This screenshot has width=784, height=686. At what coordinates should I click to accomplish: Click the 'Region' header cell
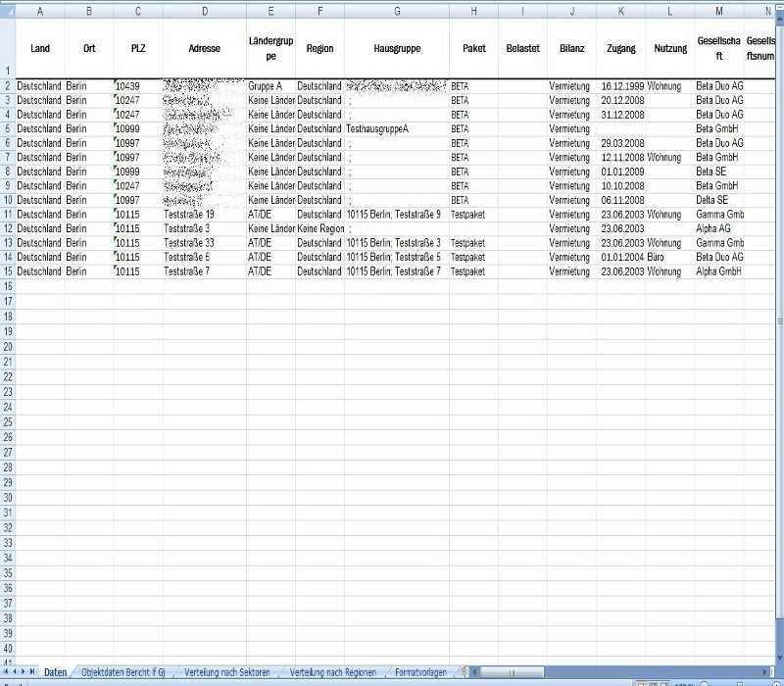(x=319, y=48)
